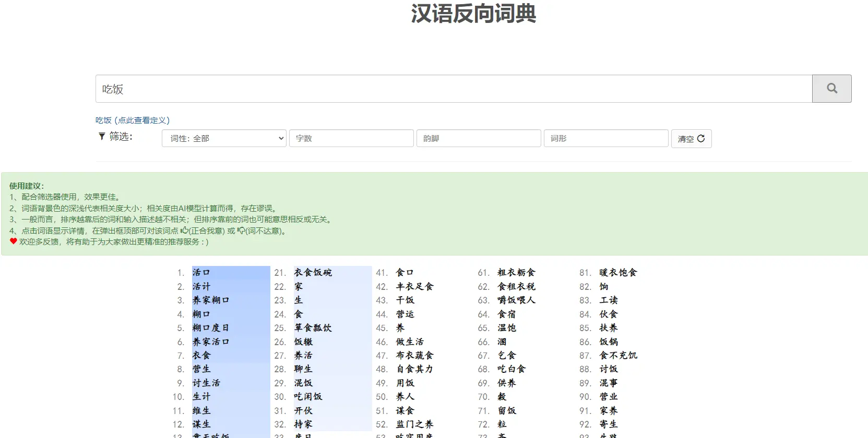Open result word 用饭
The height and width of the screenshot is (438, 868).
click(x=405, y=383)
